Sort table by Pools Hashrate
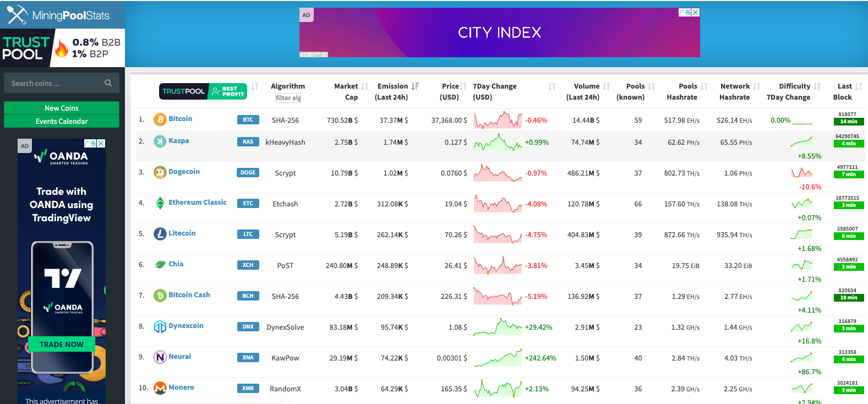The image size is (868, 404). click(704, 86)
